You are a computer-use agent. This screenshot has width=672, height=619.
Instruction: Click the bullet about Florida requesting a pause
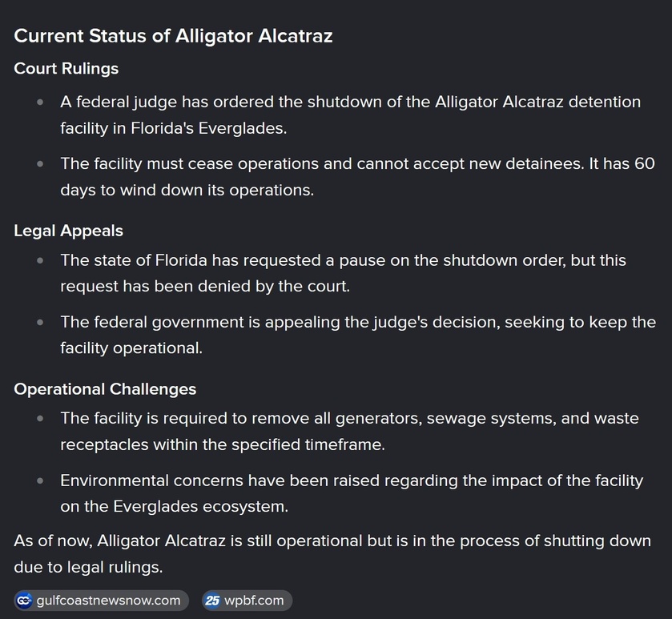343,273
